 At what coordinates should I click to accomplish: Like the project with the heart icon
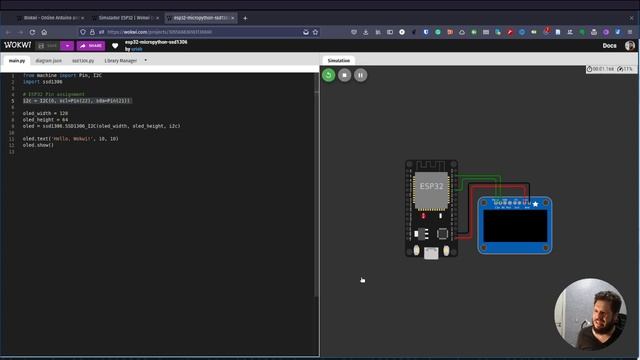pos(115,46)
